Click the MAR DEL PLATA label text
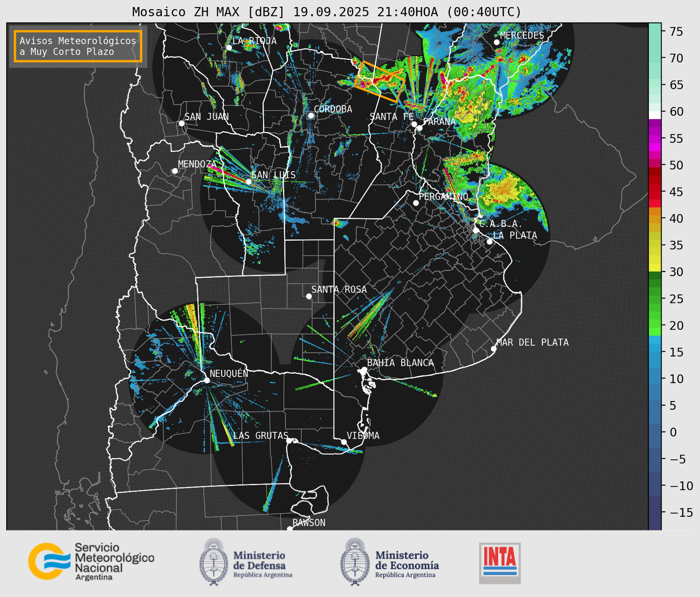700x597 pixels. (x=532, y=342)
